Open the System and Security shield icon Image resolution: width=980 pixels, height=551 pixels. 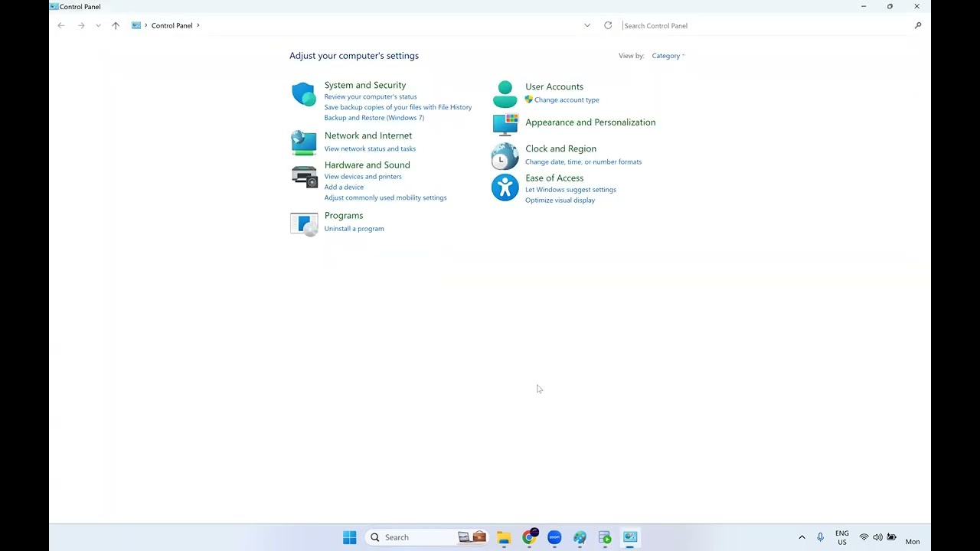pos(304,94)
